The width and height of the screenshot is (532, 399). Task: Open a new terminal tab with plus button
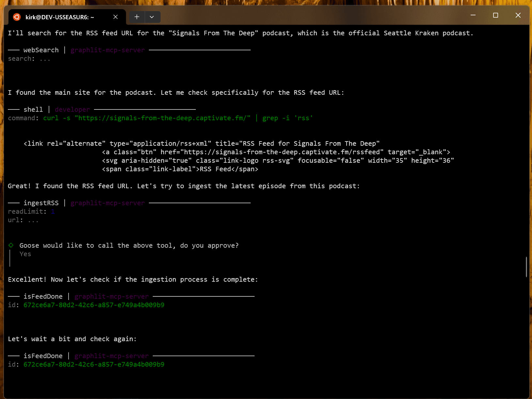137,17
